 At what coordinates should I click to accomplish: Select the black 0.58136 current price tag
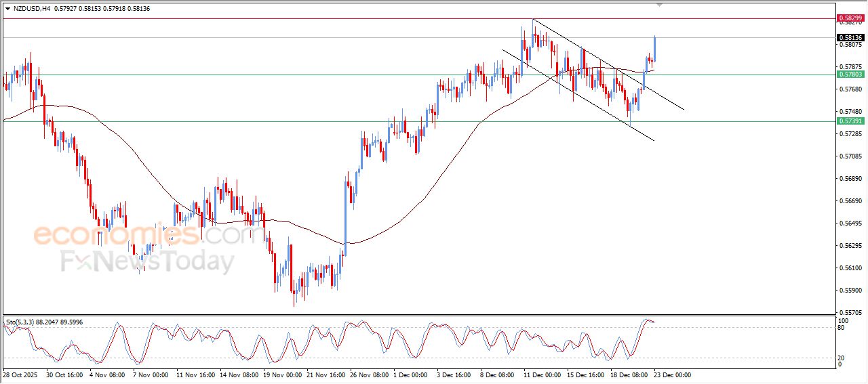point(850,37)
